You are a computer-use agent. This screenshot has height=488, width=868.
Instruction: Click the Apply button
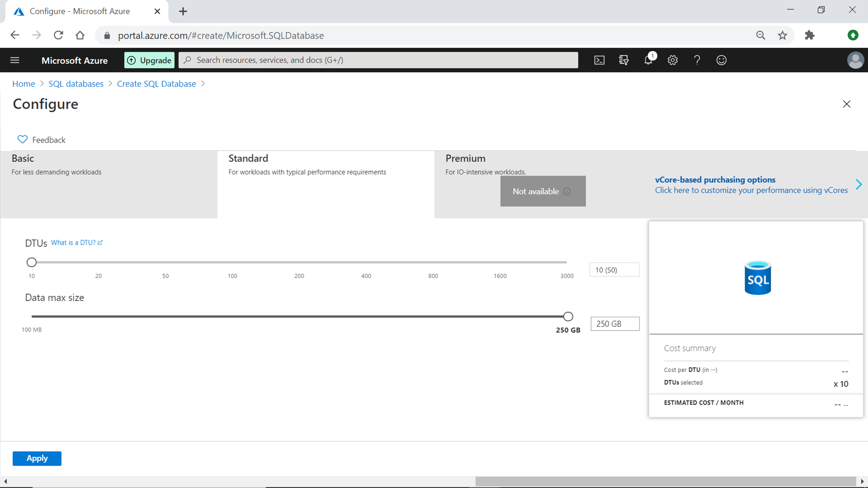37,459
